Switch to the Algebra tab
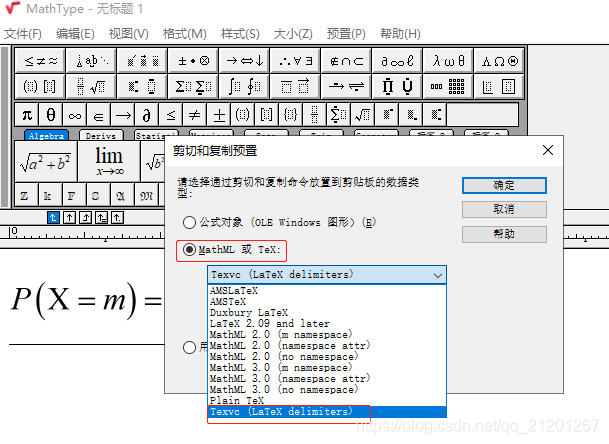The image size is (609, 444). 46,135
